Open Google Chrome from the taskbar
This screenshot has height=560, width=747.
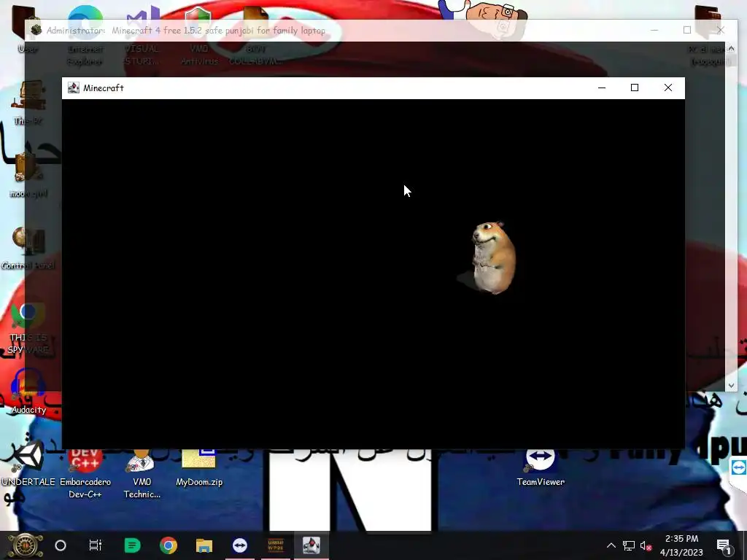coord(169,545)
